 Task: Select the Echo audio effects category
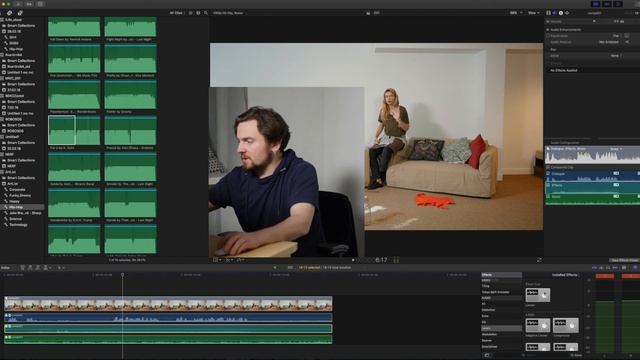point(485,316)
